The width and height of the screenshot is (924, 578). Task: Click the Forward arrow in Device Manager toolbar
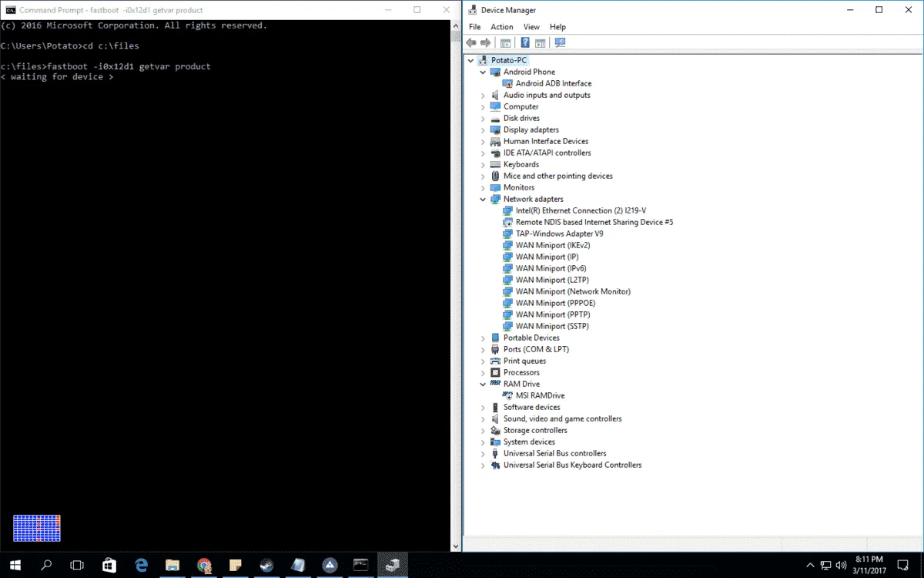(486, 43)
